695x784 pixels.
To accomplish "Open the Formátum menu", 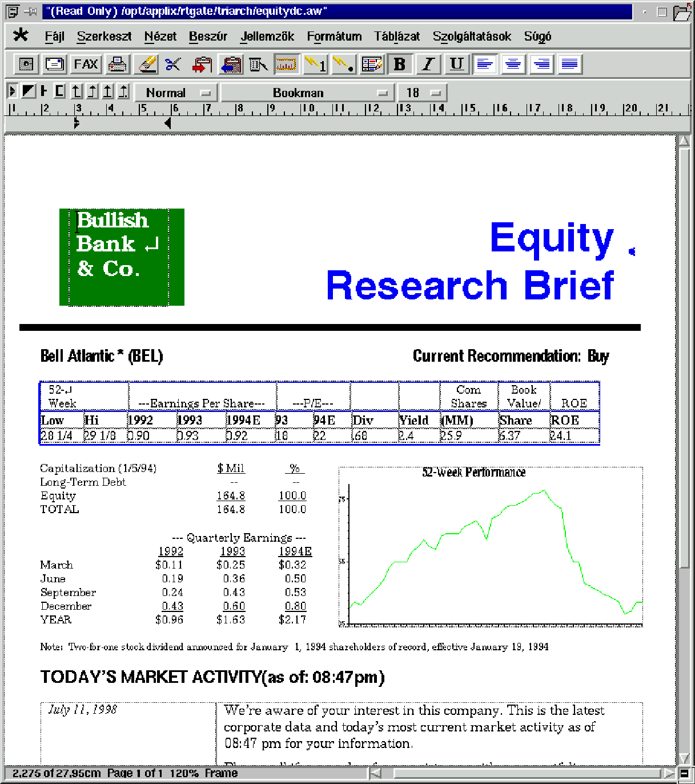I will [334, 37].
